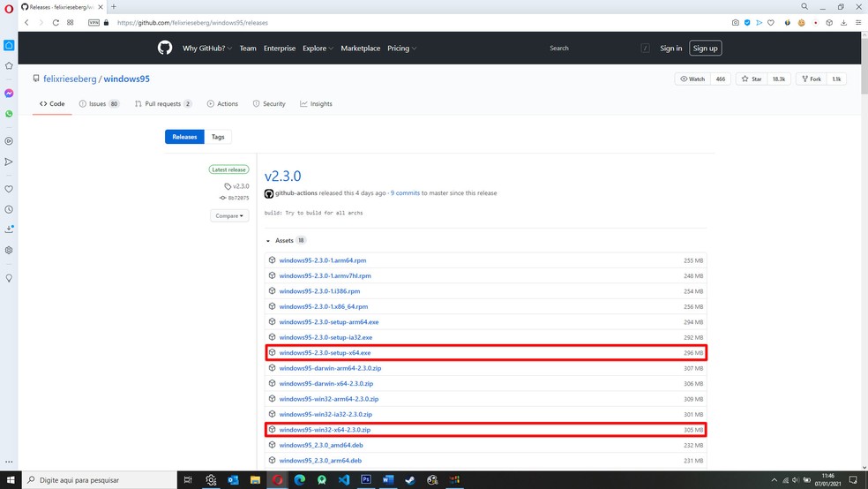This screenshot has width=868, height=489.
Task: Open the Windows Start menu
Action: point(11,479)
